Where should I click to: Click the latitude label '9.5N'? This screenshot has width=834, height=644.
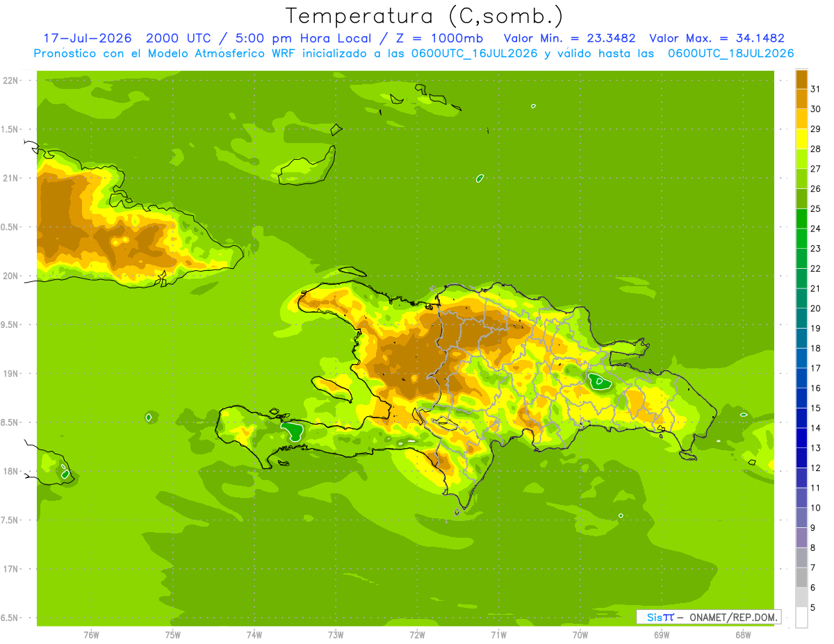tap(8, 325)
